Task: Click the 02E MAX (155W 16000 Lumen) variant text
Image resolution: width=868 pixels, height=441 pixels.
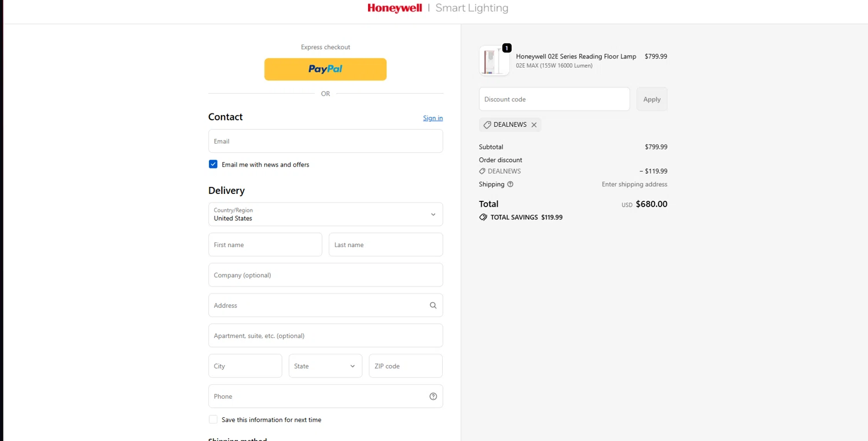Action: (x=554, y=66)
